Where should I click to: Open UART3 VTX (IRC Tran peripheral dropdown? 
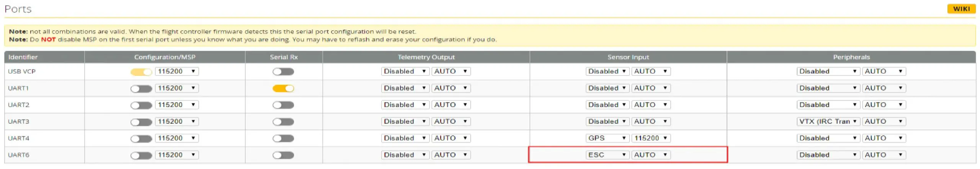[x=828, y=121]
